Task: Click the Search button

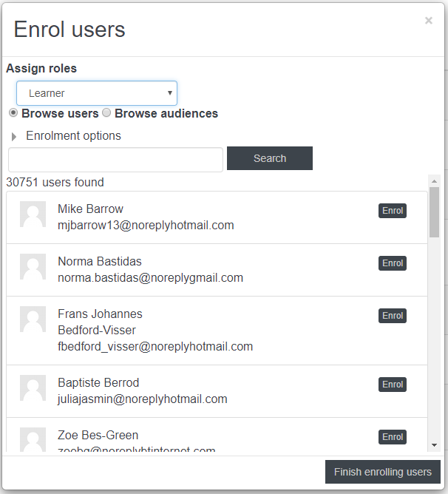Action: [x=270, y=158]
